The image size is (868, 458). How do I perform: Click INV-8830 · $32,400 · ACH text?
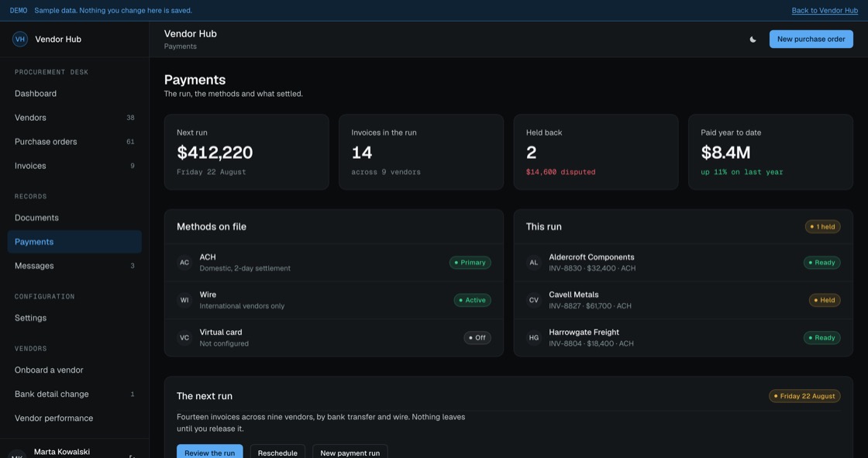[592, 268]
